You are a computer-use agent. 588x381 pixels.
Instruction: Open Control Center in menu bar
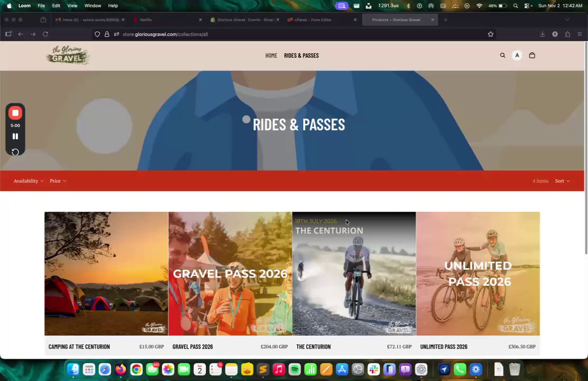(x=528, y=6)
